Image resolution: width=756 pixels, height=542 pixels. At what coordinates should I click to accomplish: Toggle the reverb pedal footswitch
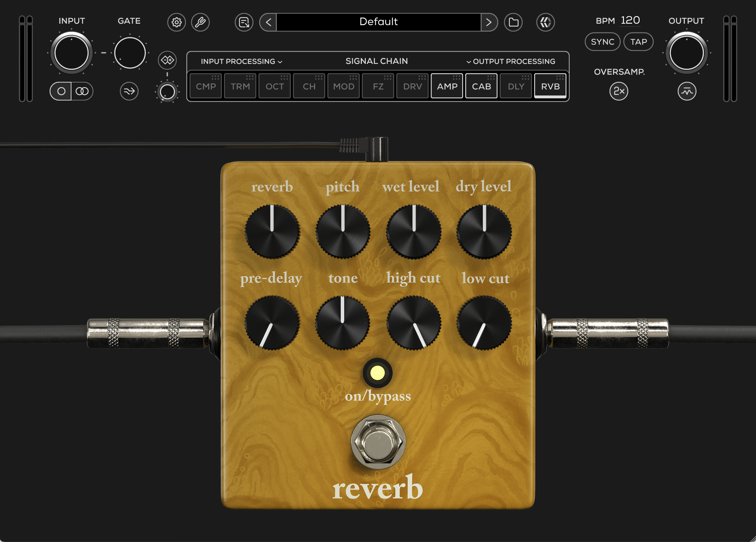[x=378, y=442]
